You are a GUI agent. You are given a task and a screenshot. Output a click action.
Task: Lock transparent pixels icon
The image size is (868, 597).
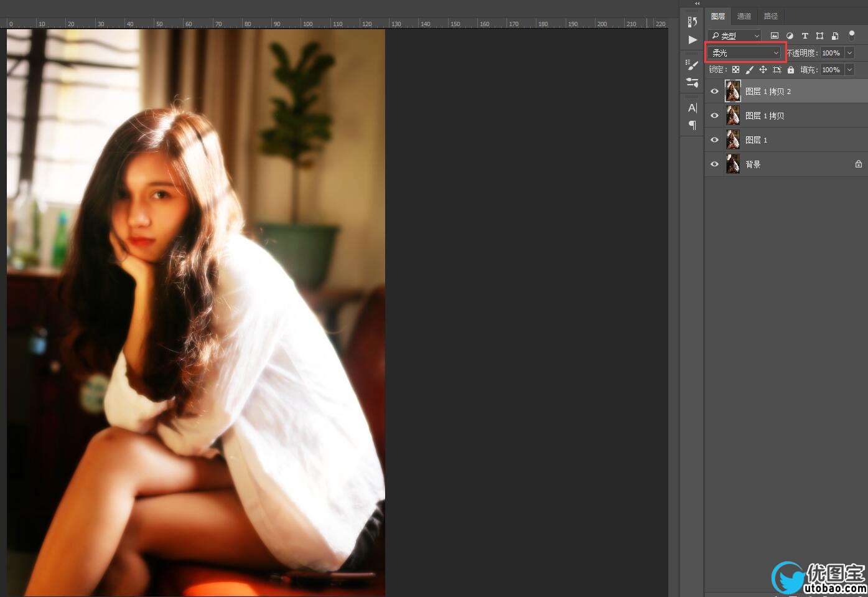[x=735, y=70]
